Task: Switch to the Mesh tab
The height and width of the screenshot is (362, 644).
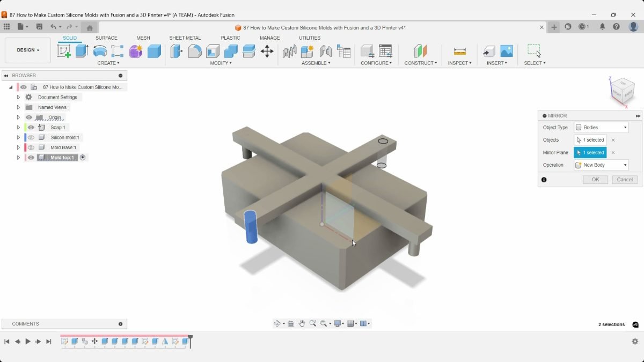Action: (x=143, y=38)
